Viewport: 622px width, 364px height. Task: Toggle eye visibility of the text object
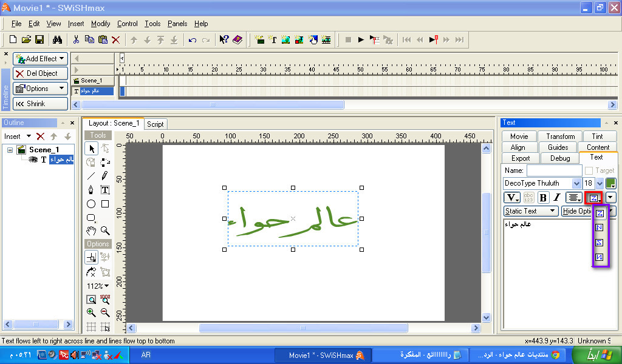pos(33,160)
